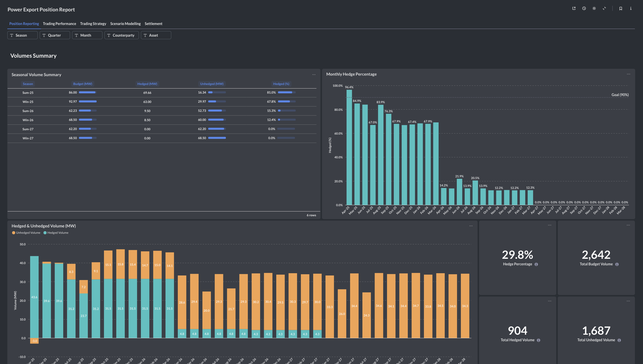Open the dashboard info icon
The width and height of the screenshot is (643, 364).
point(631,8)
